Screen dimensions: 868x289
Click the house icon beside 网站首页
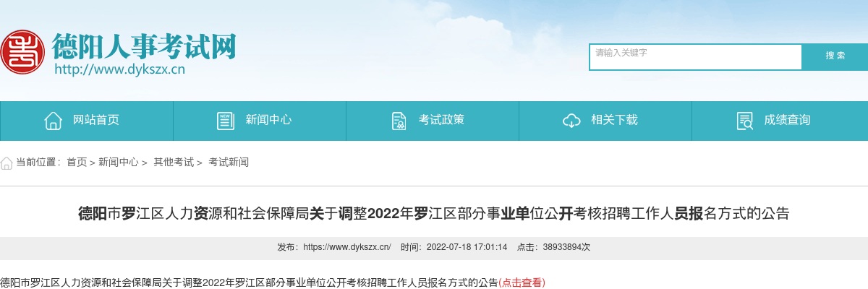[53, 121]
